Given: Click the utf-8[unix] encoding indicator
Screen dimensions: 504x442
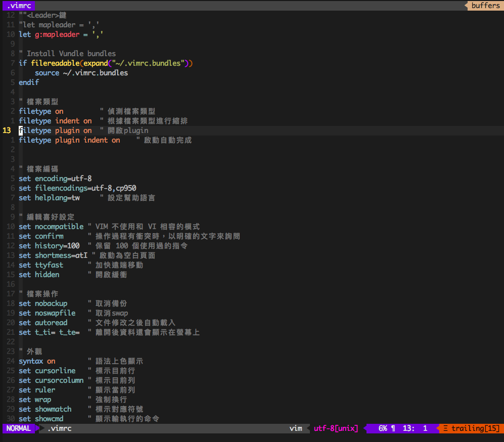Looking at the screenshot, I should (x=336, y=428).
